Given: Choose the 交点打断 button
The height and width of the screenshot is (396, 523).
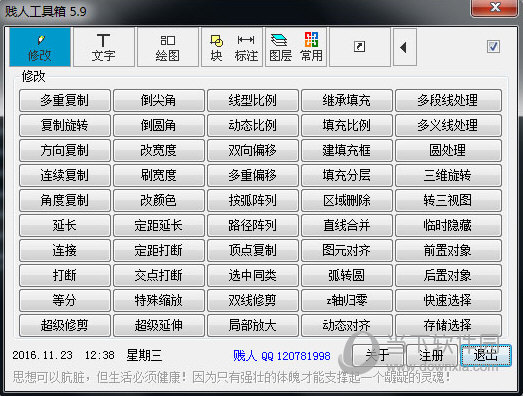Looking at the screenshot, I should [x=159, y=275].
